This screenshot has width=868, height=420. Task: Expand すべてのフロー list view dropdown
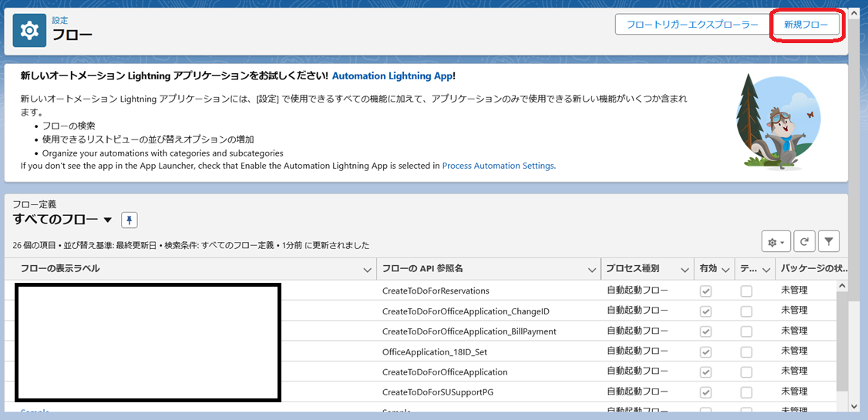[108, 220]
